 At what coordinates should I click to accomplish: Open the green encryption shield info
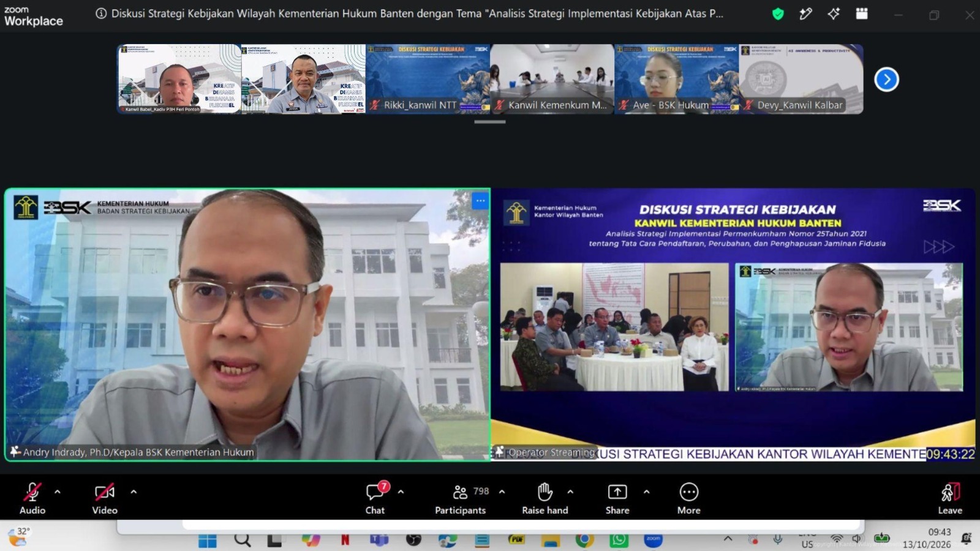click(778, 13)
